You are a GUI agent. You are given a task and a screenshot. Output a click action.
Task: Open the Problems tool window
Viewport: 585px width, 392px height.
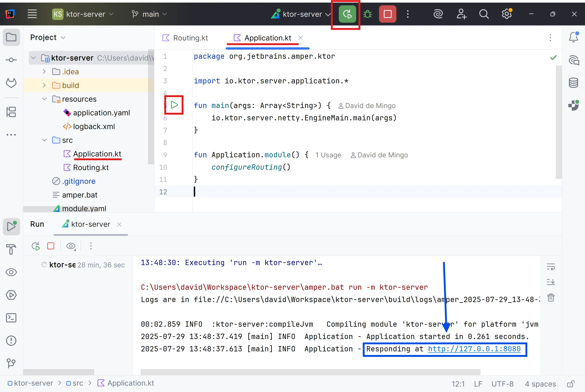tap(11, 341)
